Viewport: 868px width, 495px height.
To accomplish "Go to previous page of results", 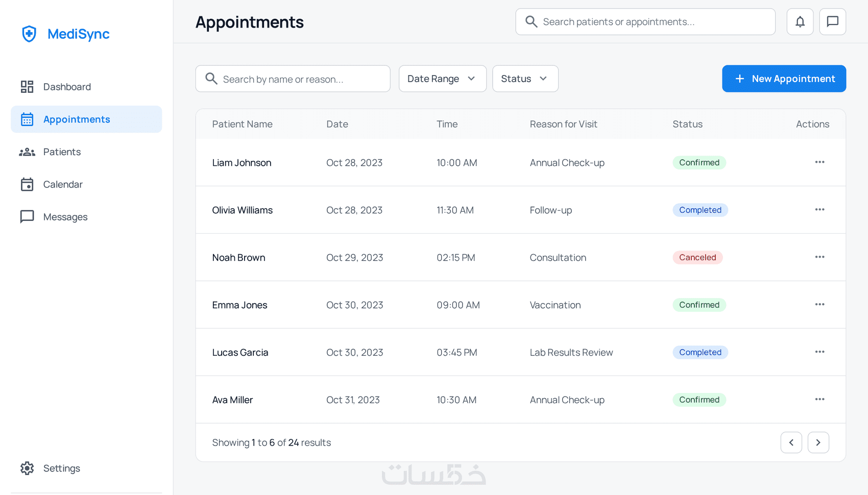I will pos(791,442).
